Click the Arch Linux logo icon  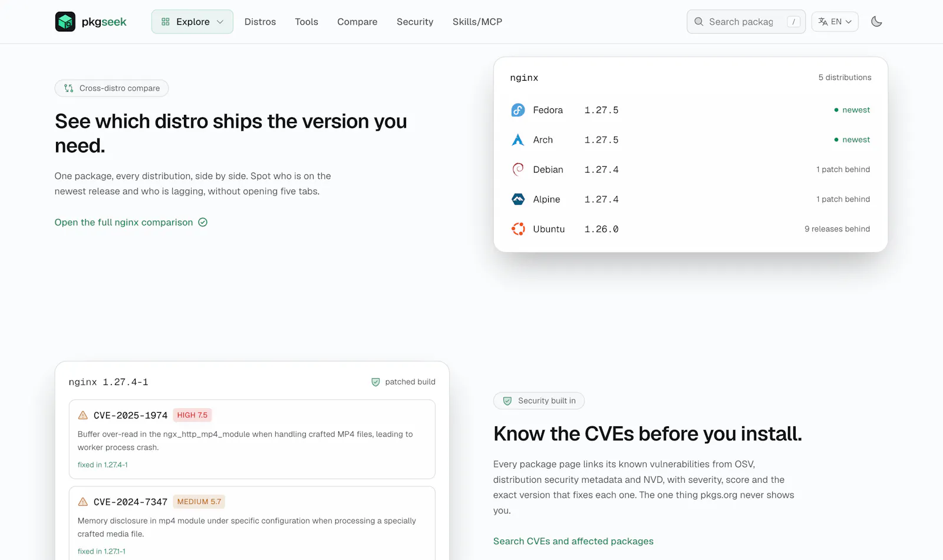[x=518, y=140]
